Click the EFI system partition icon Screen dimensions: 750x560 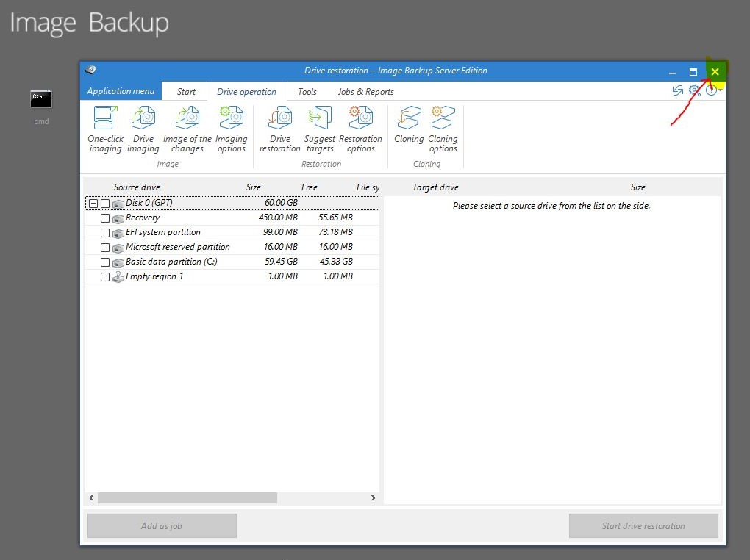[118, 234]
